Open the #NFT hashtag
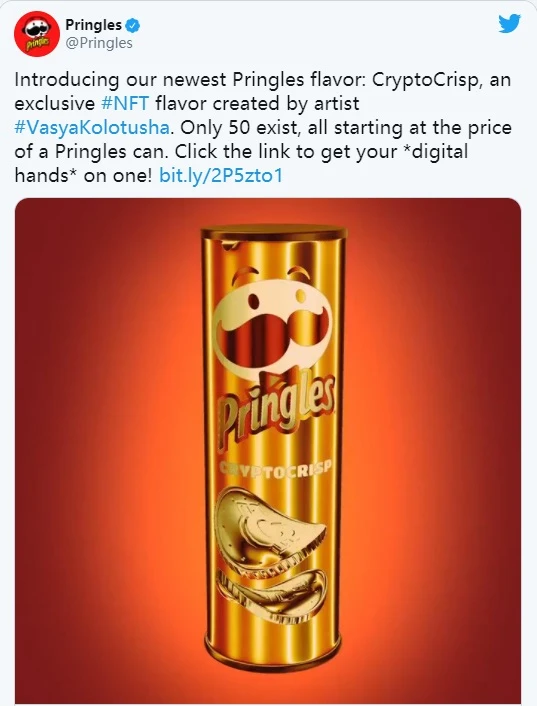The height and width of the screenshot is (706, 537). coord(125,104)
